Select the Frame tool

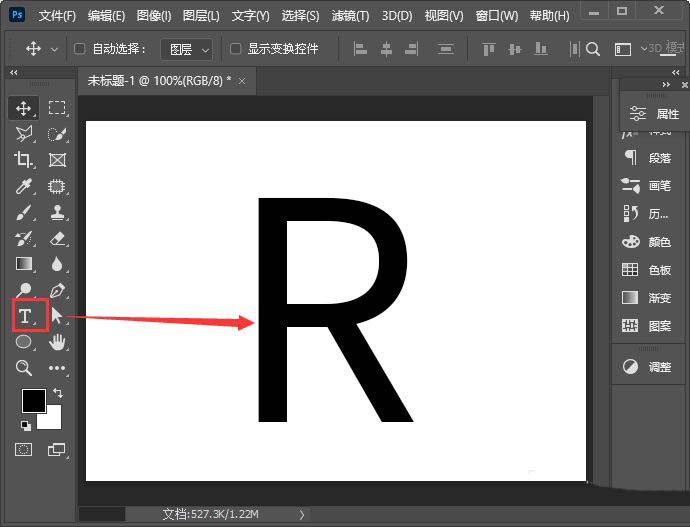tap(57, 160)
